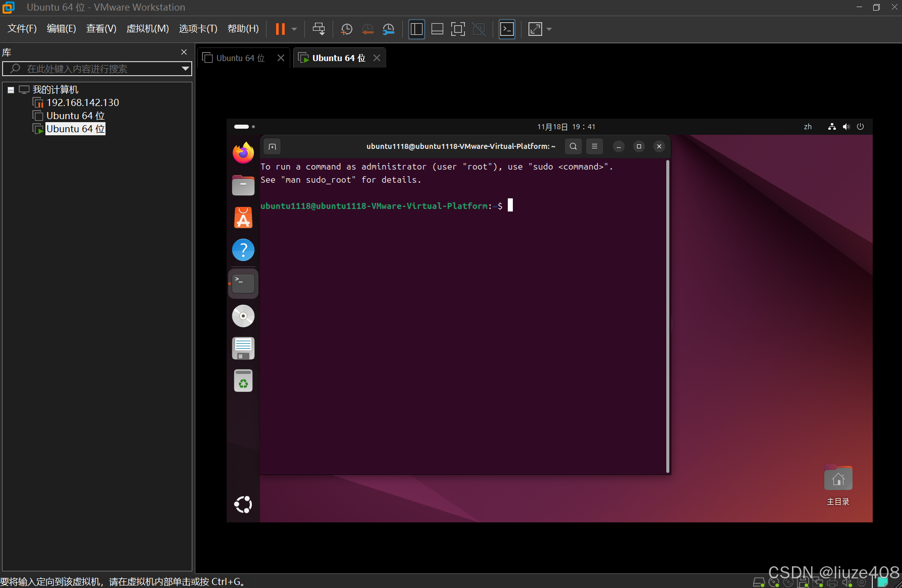This screenshot has height=588, width=902.
Task: Open the clock showing 11月18日 19:41
Action: 566,127
